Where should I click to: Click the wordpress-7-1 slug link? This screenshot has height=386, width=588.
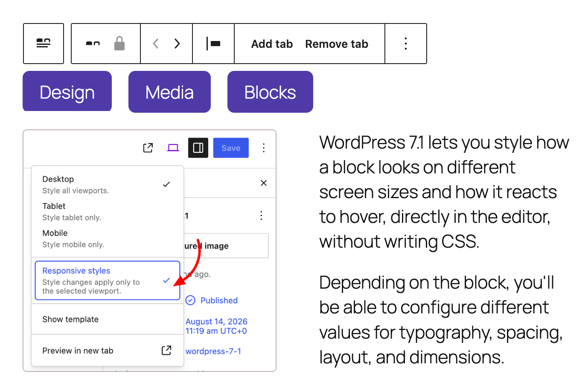pyautogui.click(x=213, y=351)
